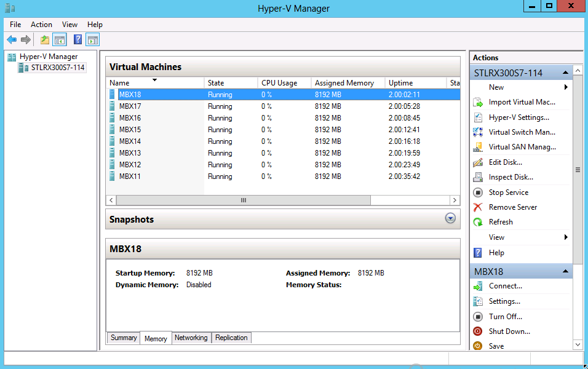This screenshot has width=588, height=369.
Task: Click the virtual machine list horizontal scrollbar
Action: tap(244, 200)
